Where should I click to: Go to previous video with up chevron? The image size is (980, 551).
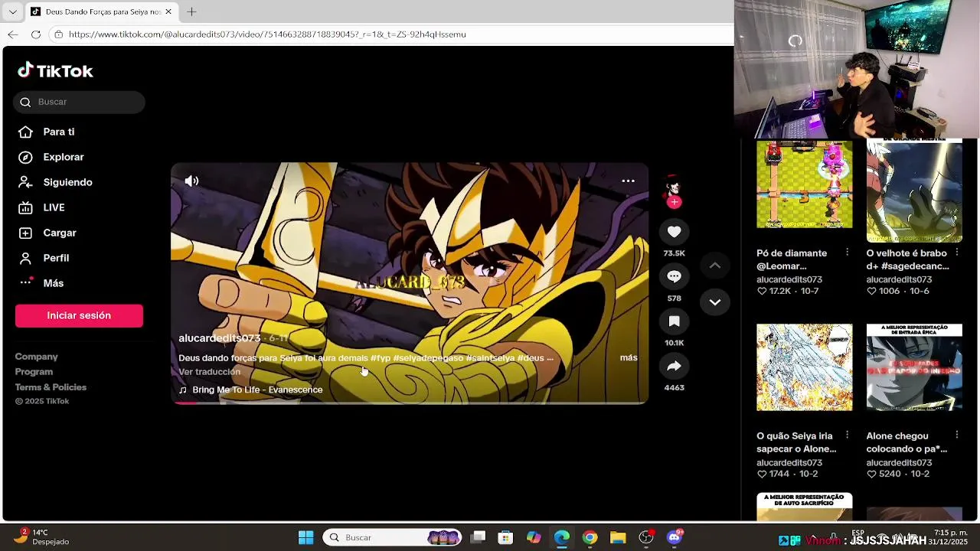tap(714, 266)
